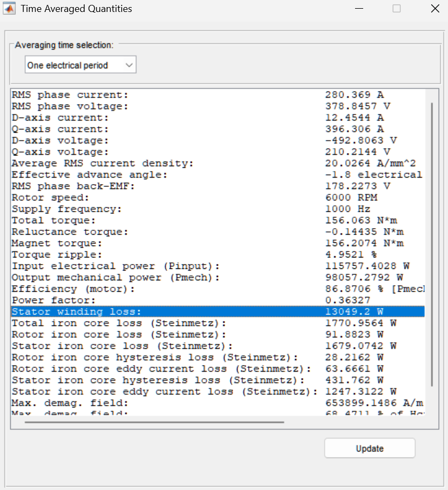Click the MATLAB icon in title bar
The width and height of the screenshot is (448, 490).
9,9
